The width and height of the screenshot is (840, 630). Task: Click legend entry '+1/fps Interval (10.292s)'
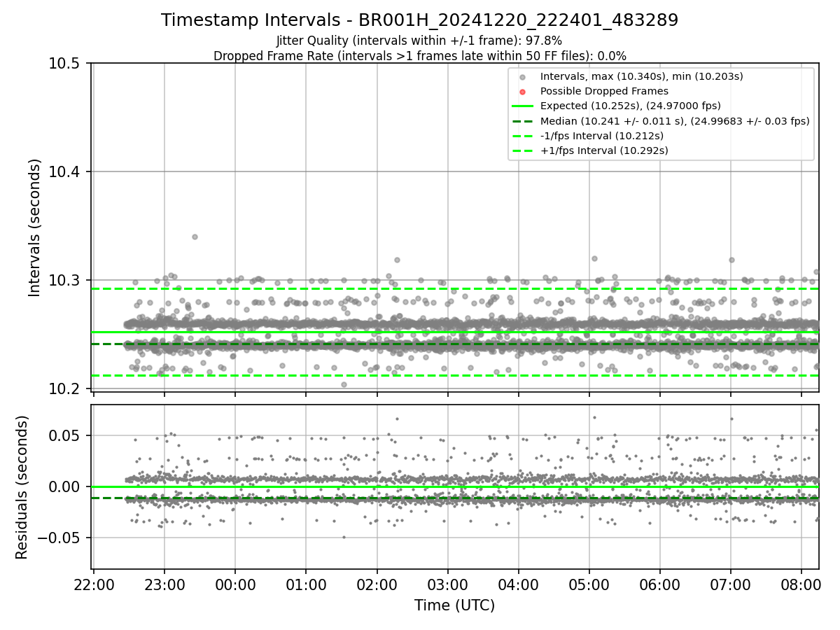[603, 150]
